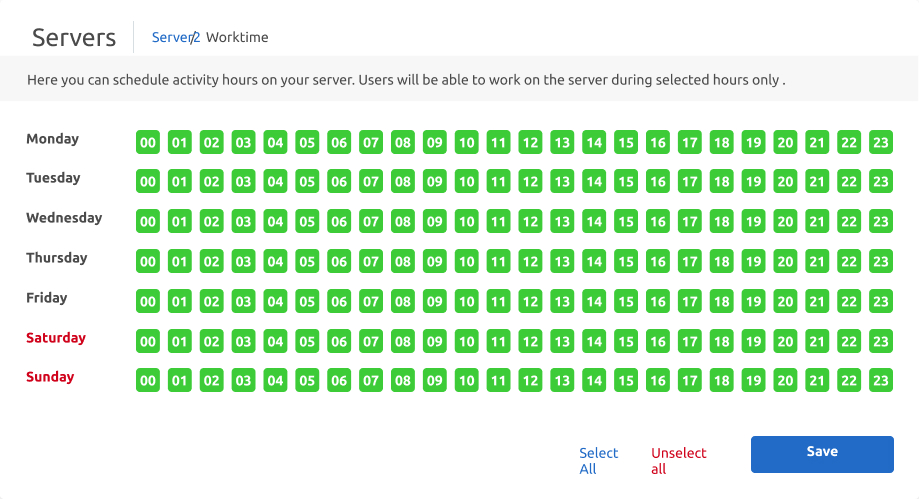919x499 pixels.
Task: Open the Server breadcrumb link
Action: pyautogui.click(x=171, y=37)
